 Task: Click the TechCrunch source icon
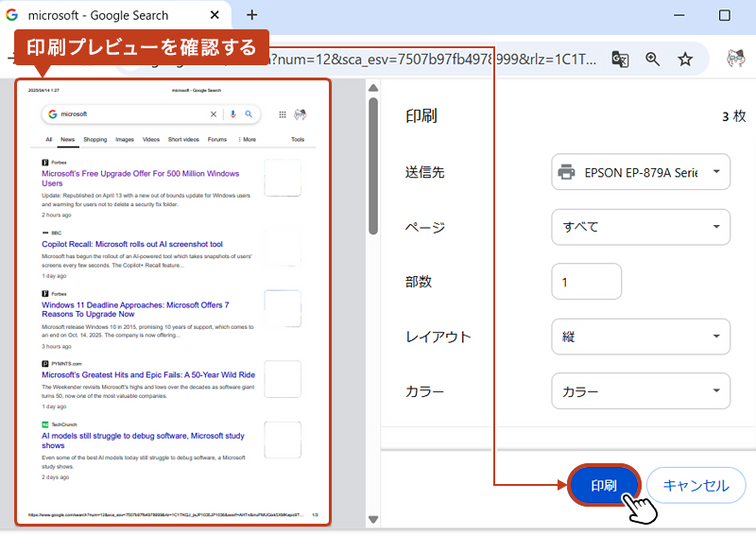click(44, 424)
